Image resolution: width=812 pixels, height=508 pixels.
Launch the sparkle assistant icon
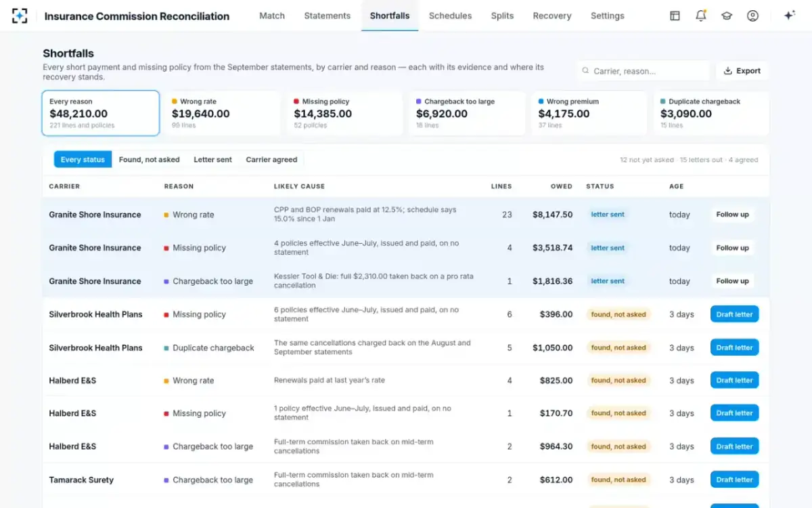[789, 16]
